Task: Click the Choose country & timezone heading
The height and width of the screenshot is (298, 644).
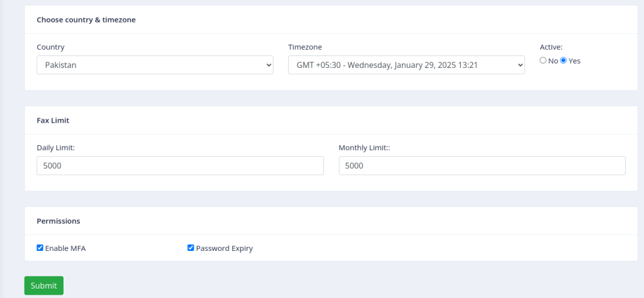Action: click(86, 19)
